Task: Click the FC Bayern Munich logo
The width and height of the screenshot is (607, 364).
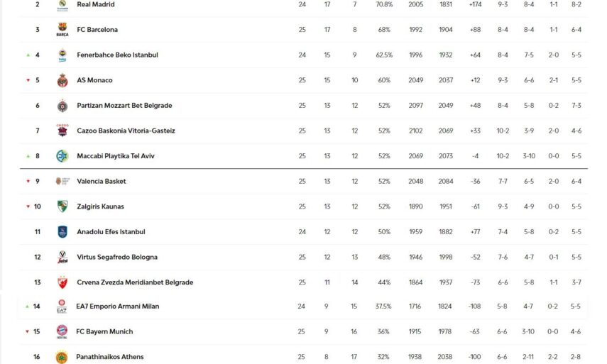Action: [x=62, y=331]
